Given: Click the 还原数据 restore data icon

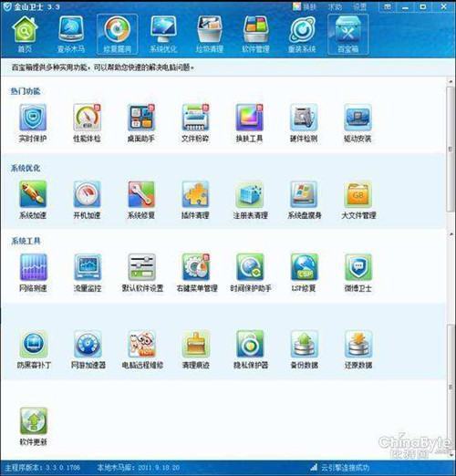Looking at the screenshot, I should 358,345.
